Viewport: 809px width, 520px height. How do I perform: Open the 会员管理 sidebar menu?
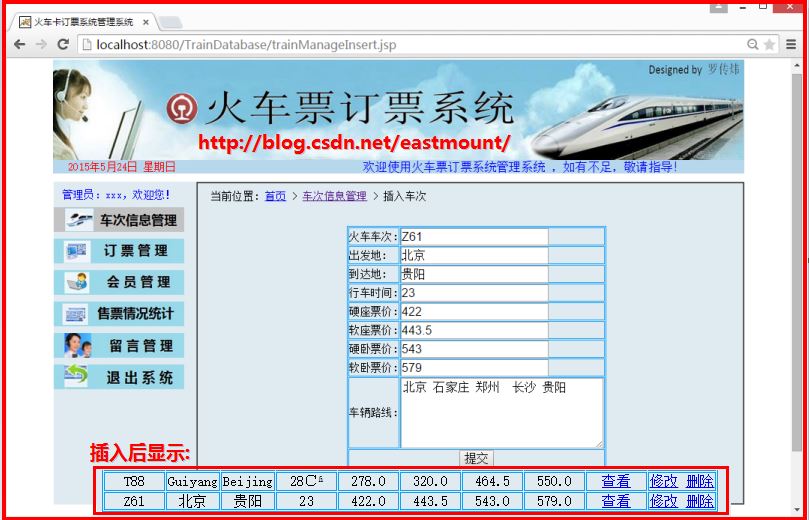coord(119,283)
